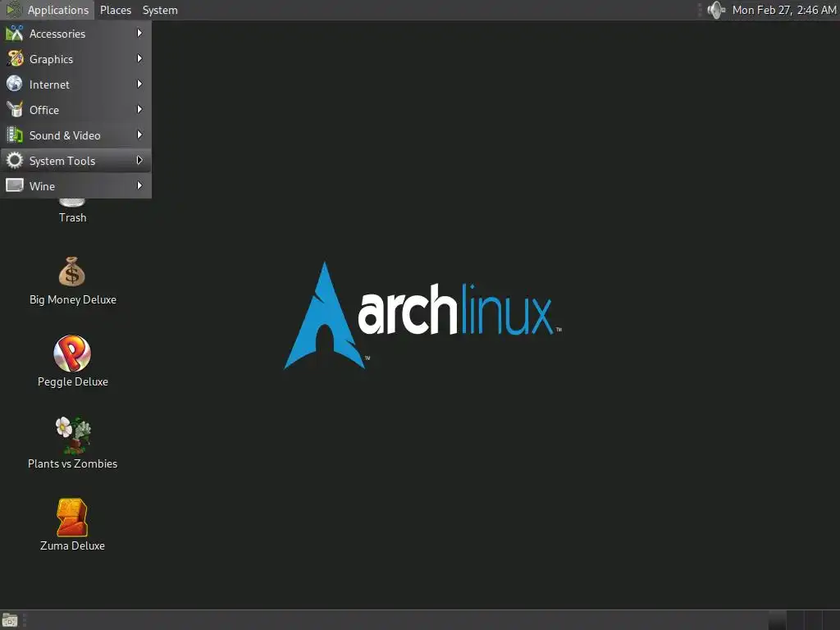The image size is (840, 630).
Task: Click the Sound & Video film icon
Action: click(x=15, y=135)
